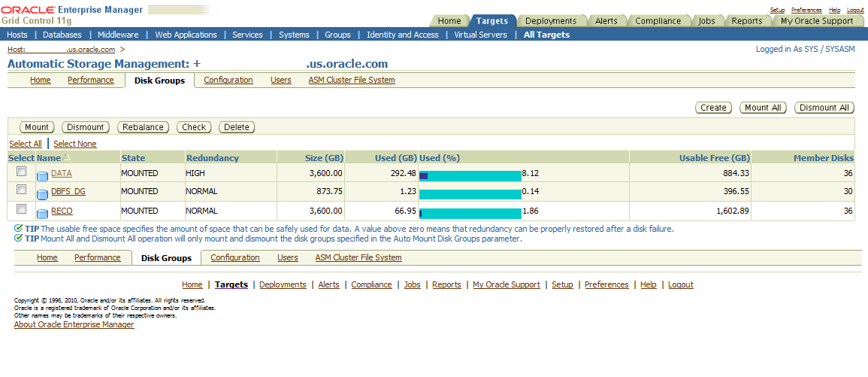The height and width of the screenshot is (377, 868).
Task: Click the Dismount All button
Action: (x=824, y=108)
